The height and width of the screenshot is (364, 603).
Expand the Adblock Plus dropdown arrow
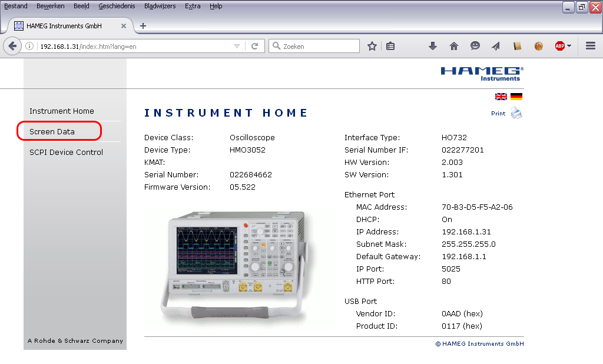569,46
